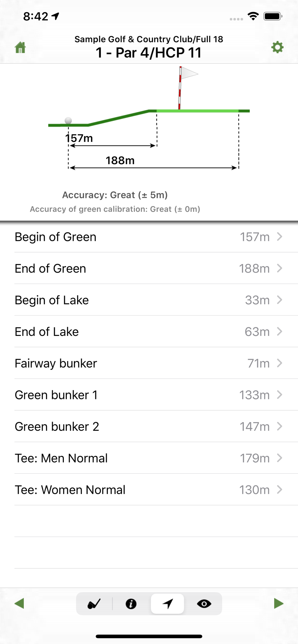Go to next hole with right arrow
The image size is (298, 644).
[278, 603]
